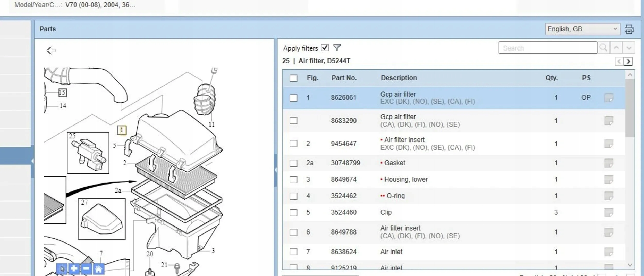Open note icon for Housing, lower row
The image size is (644, 276).
tap(609, 179)
